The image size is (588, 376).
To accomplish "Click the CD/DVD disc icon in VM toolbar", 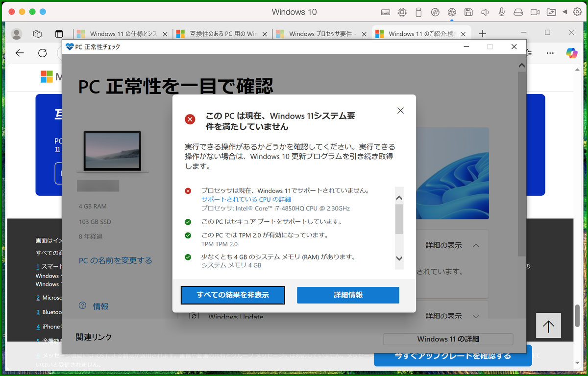I will pos(435,12).
